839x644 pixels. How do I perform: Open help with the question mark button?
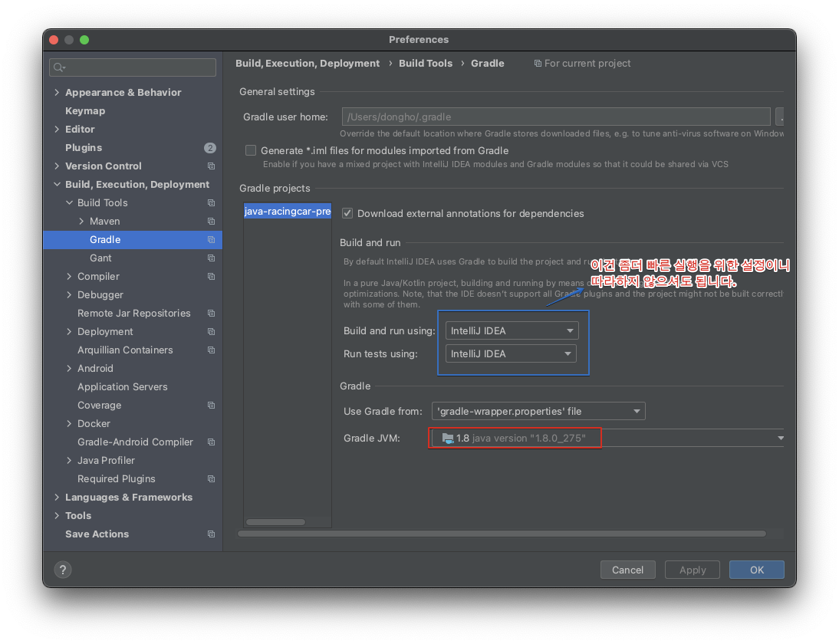[63, 570]
